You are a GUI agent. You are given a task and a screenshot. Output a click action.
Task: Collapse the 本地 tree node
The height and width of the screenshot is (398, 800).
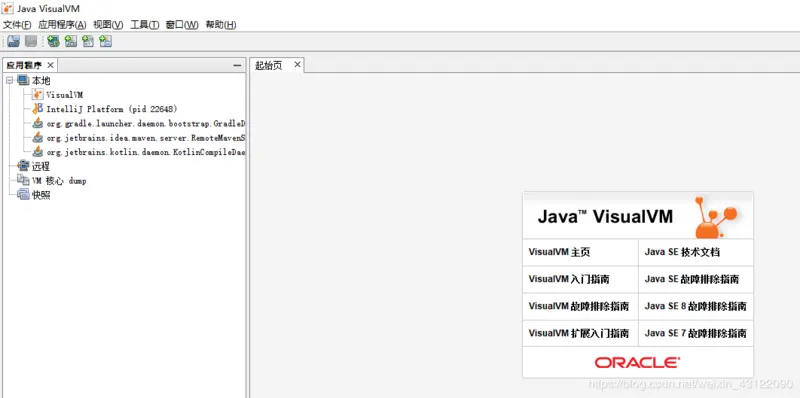9,80
